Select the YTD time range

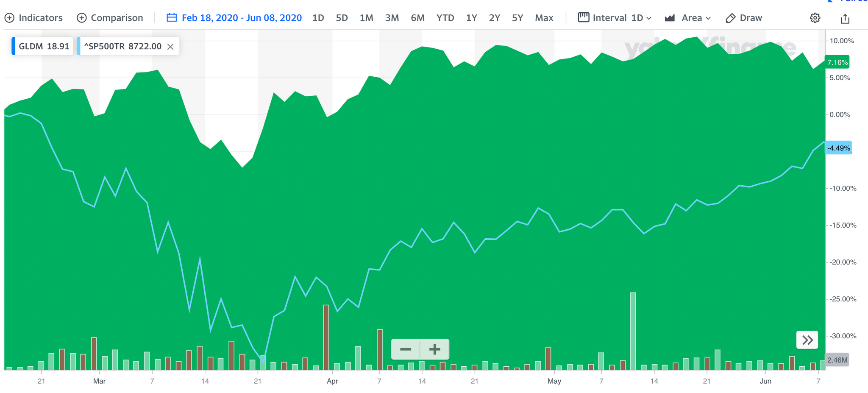coord(445,18)
